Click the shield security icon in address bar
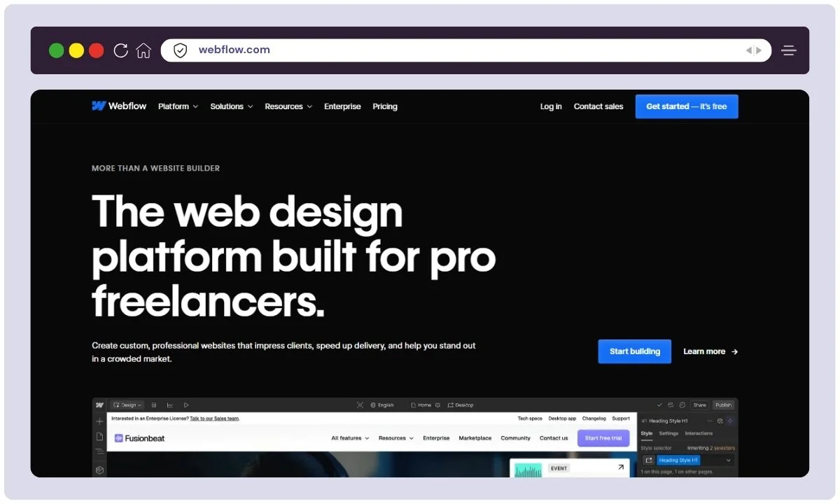 click(x=180, y=50)
